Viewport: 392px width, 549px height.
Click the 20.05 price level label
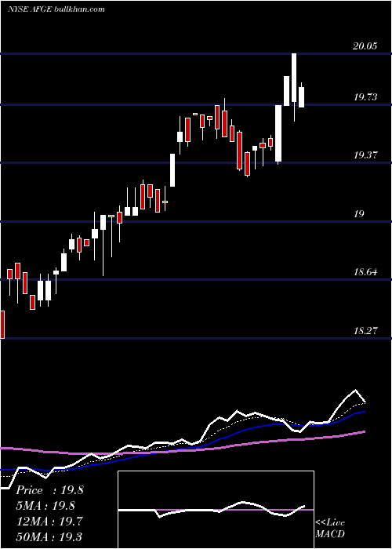[x=365, y=45]
